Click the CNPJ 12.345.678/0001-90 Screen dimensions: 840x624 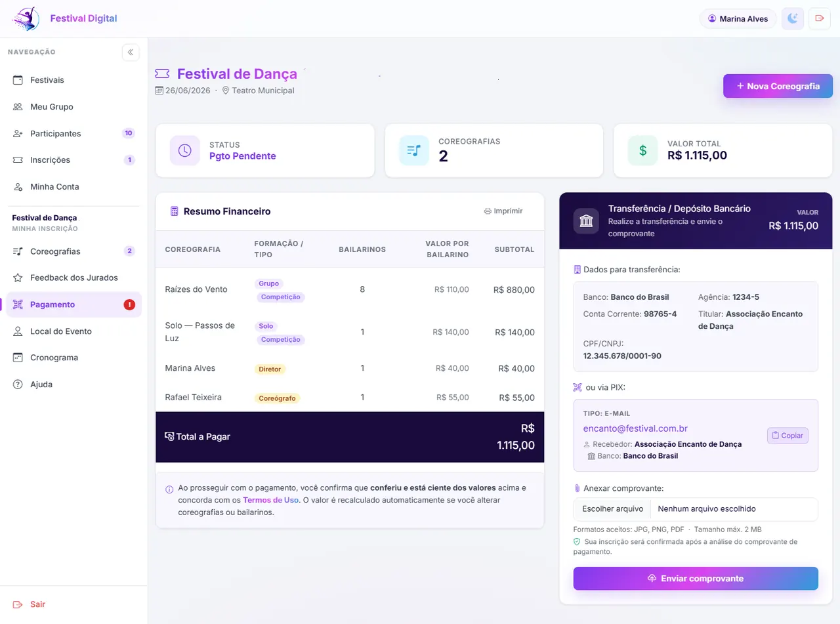622,356
